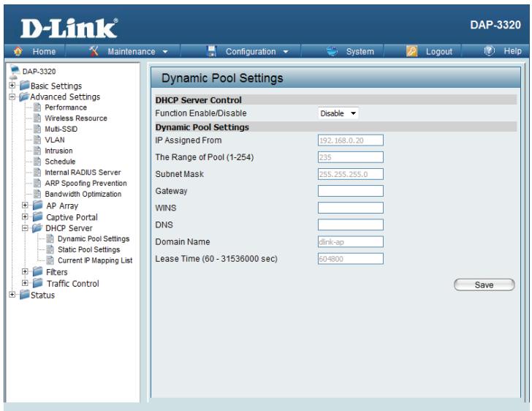This screenshot has height=411, width=532.
Task: Go to the Home menu item
Action: coord(44,52)
